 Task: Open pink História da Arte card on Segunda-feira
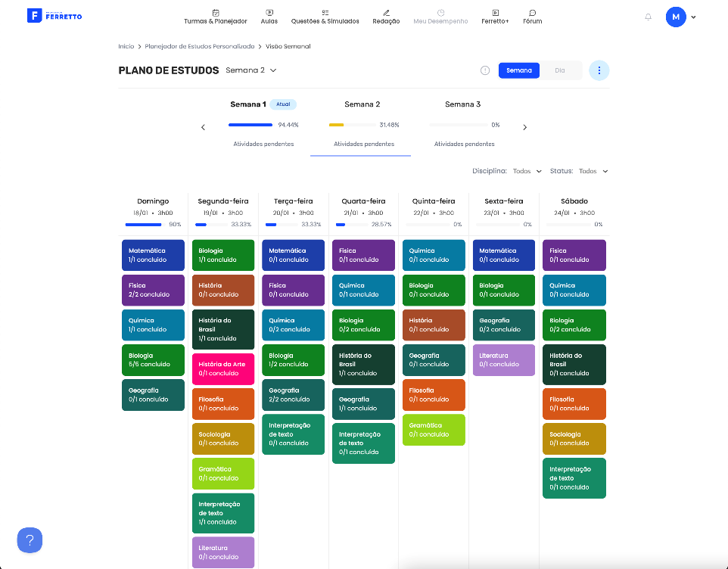click(x=222, y=369)
